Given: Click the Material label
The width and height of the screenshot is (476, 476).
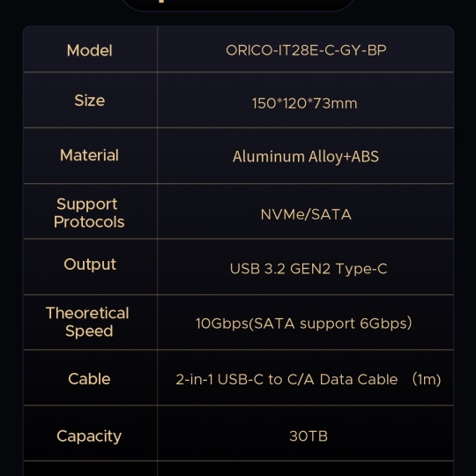Looking at the screenshot, I should 89,155.
